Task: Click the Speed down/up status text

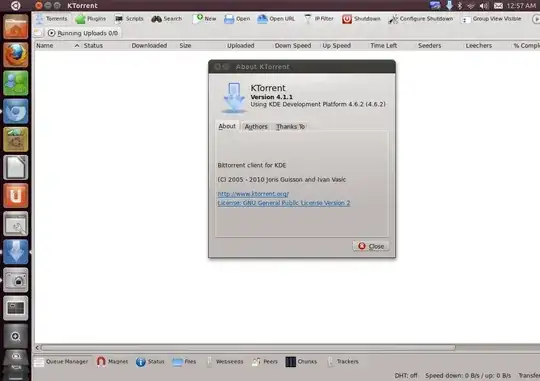Action: 468,375
